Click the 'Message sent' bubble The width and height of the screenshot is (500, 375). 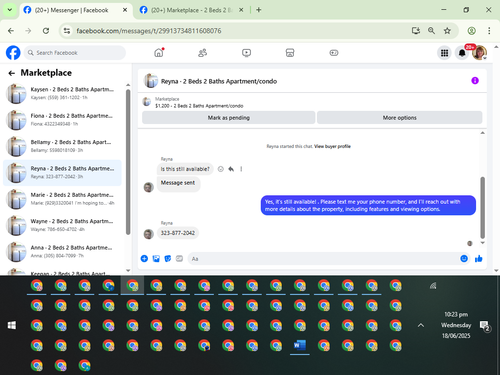click(x=178, y=183)
